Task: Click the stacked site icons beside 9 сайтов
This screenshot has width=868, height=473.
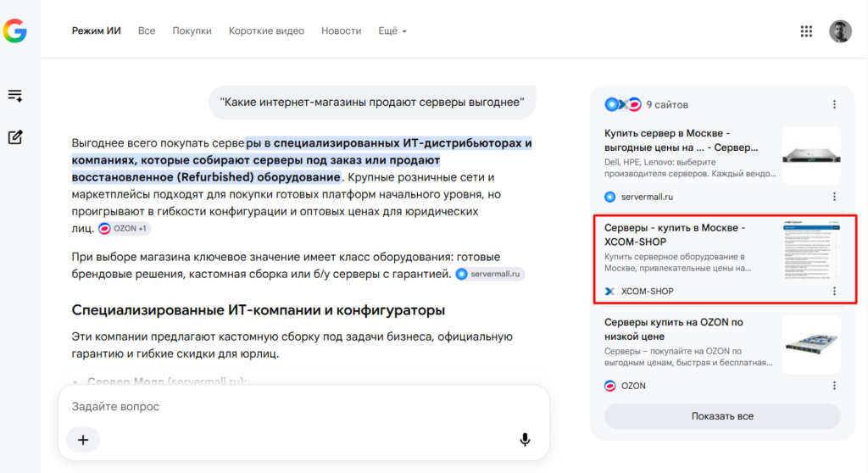Action: coord(623,104)
